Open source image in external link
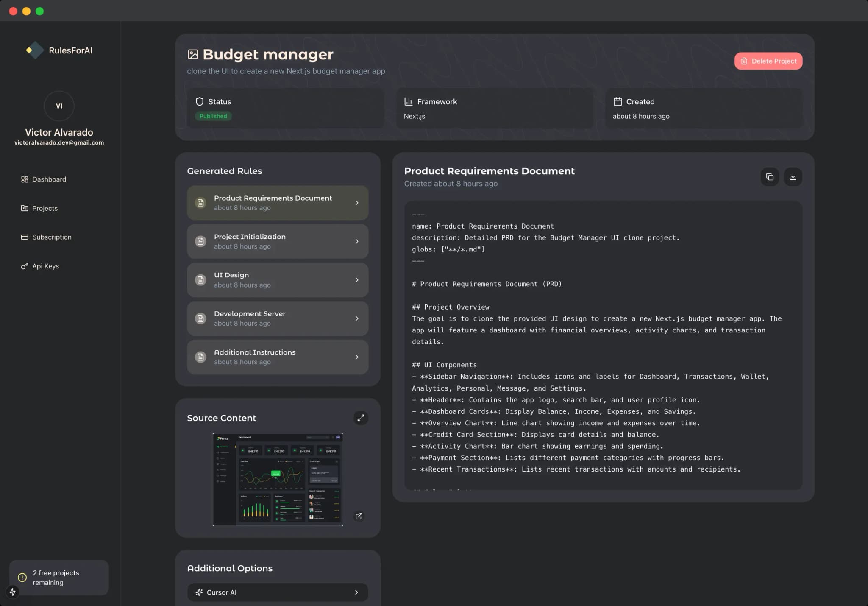This screenshot has height=606, width=868. (x=359, y=516)
